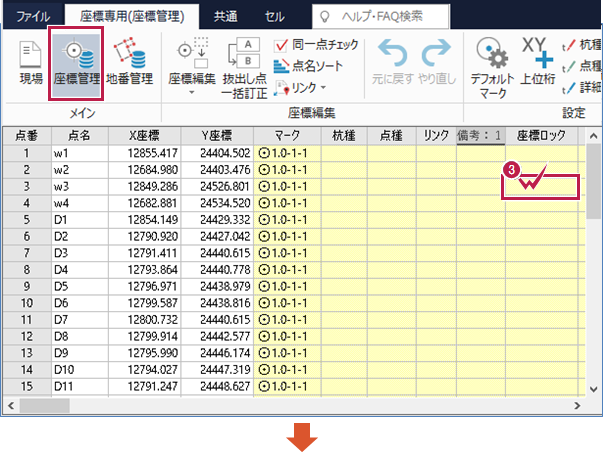This screenshot has width=603, height=452.
Task: Click the 座標ロック column header
Action: click(541, 136)
